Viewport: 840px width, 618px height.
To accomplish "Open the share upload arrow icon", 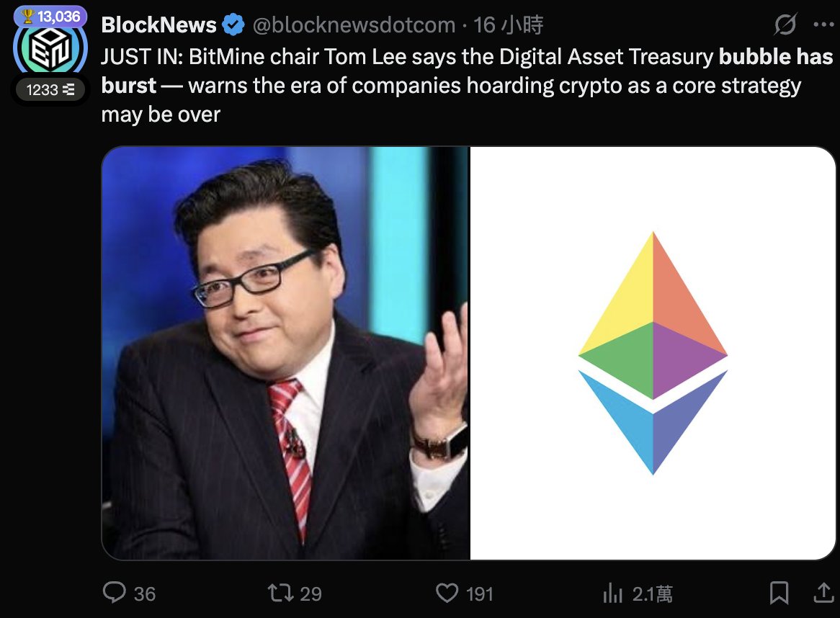I will click(x=823, y=593).
